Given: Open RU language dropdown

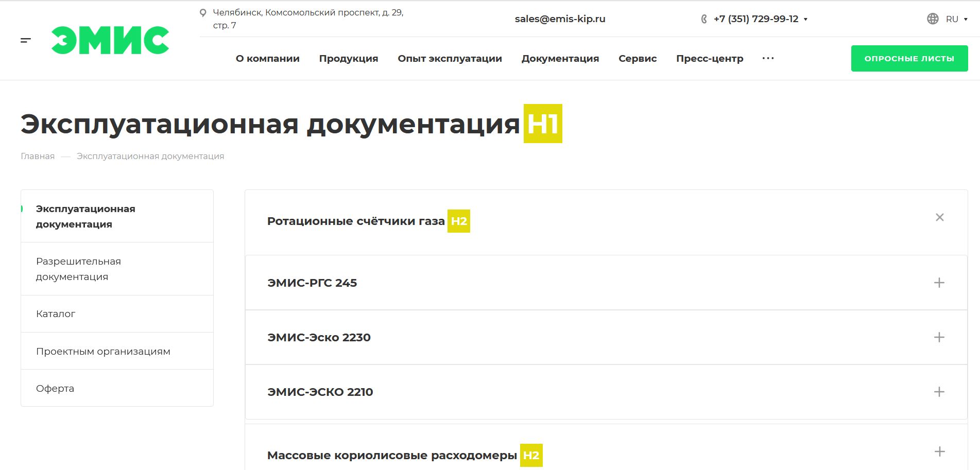Looking at the screenshot, I should coord(957,19).
